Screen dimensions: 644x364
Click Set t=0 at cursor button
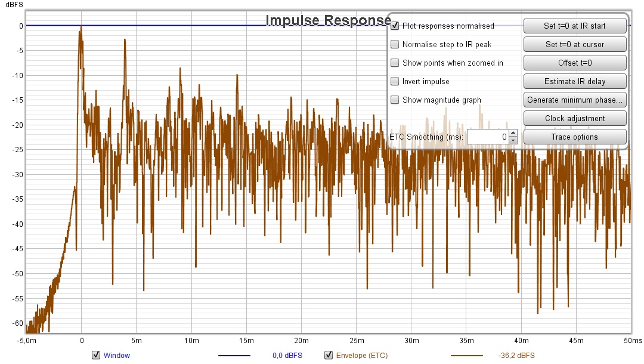tap(574, 44)
